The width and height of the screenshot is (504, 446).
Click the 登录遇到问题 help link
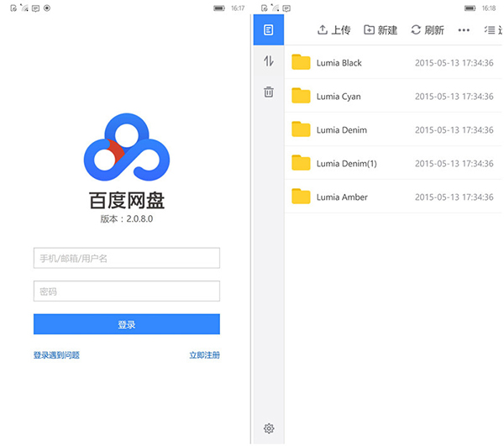pyautogui.click(x=56, y=355)
